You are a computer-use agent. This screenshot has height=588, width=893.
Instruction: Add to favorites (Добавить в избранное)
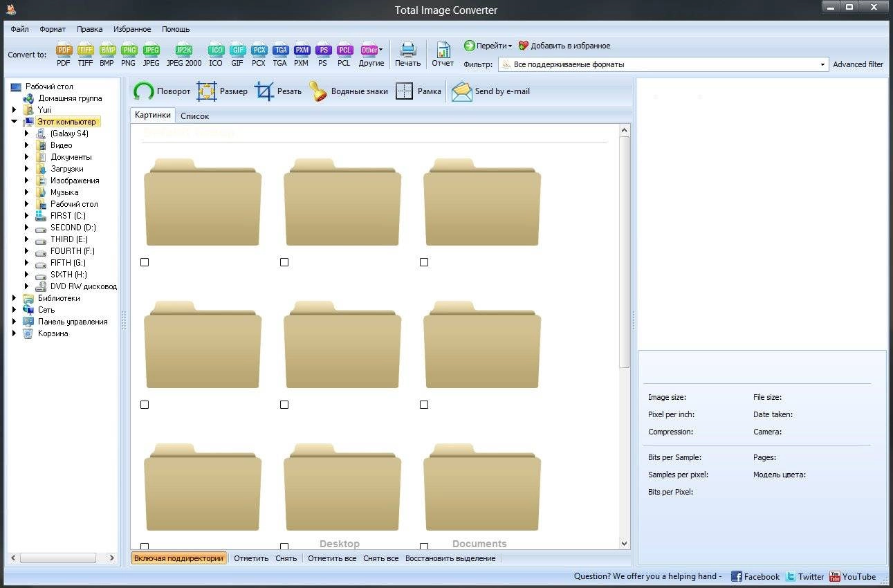point(564,46)
